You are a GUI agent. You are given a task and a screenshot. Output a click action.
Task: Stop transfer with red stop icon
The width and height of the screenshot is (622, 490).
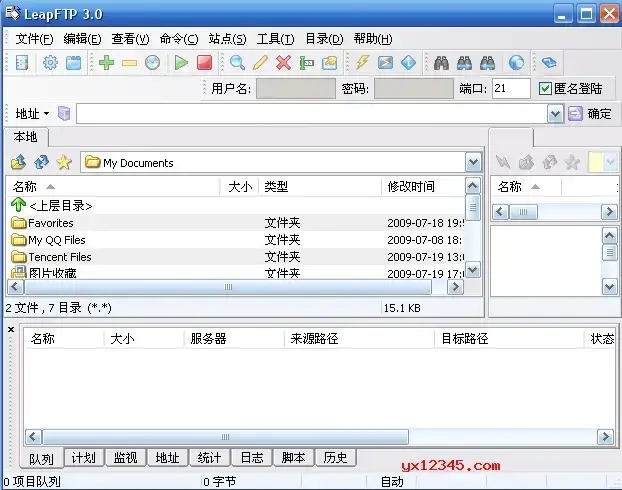205,63
